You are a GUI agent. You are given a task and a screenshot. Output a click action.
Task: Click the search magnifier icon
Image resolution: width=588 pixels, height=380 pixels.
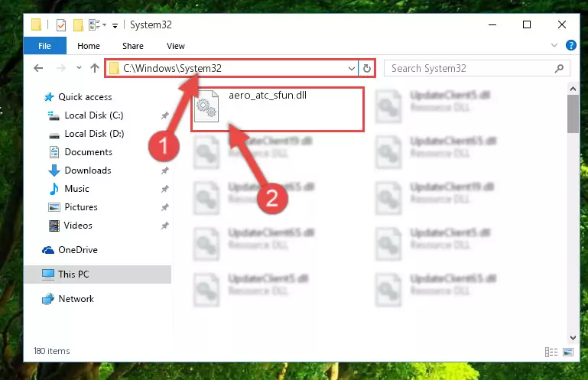pos(559,68)
